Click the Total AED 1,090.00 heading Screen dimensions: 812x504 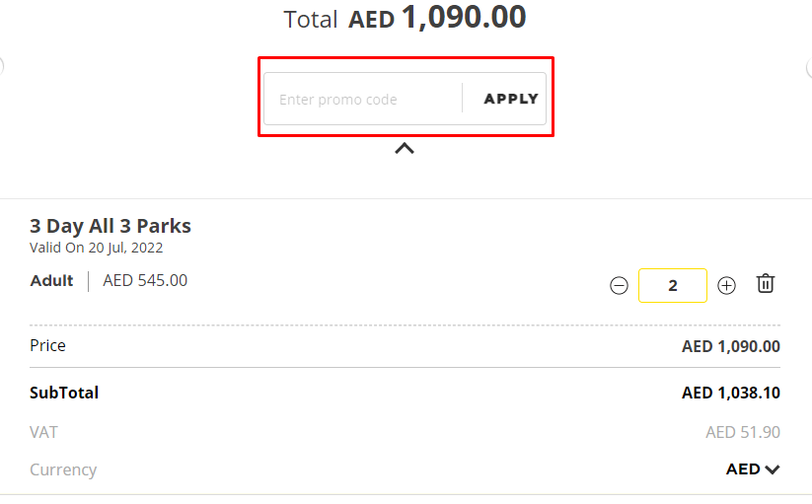pyautogui.click(x=405, y=18)
